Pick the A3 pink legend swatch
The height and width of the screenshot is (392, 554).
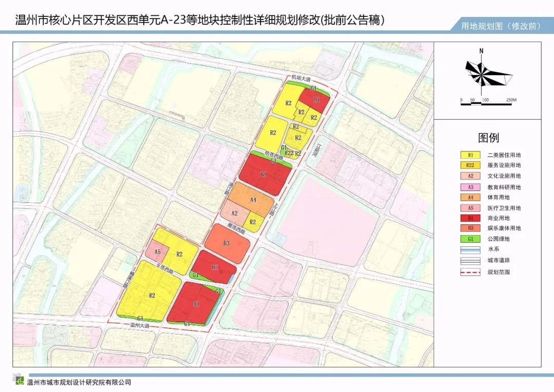470,187
